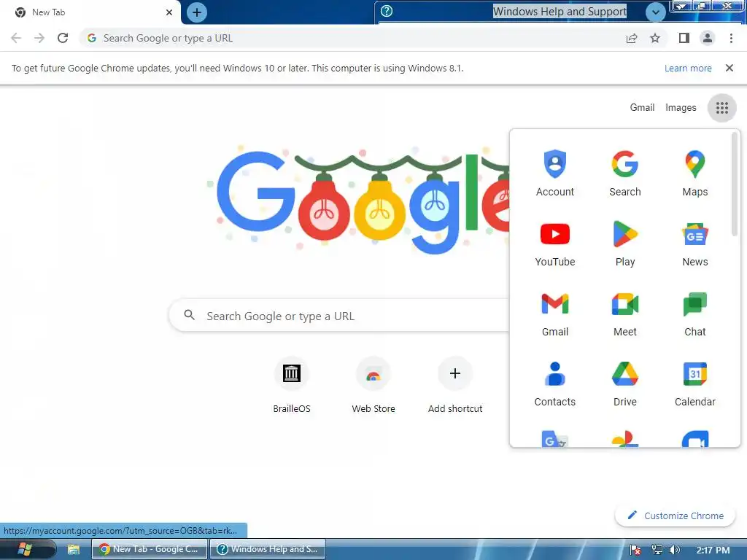Open Chrome's three-dot menu
The height and width of the screenshot is (560, 747).
(731, 38)
